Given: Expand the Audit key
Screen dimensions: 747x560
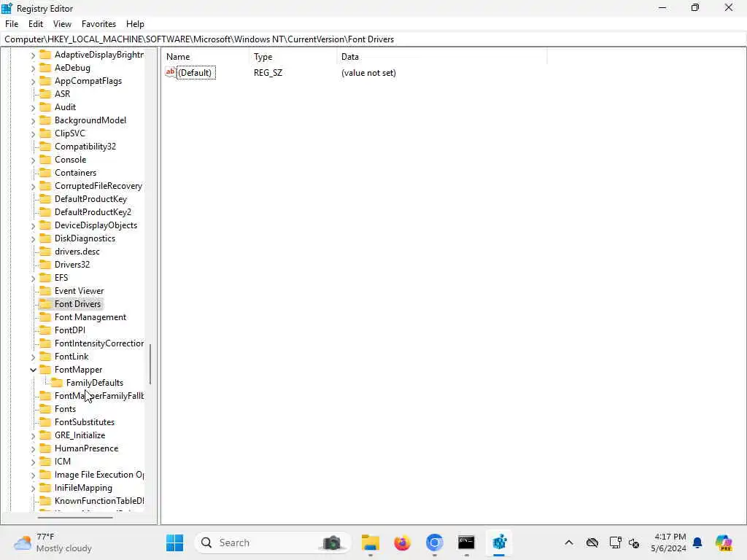Looking at the screenshot, I should [33, 108].
